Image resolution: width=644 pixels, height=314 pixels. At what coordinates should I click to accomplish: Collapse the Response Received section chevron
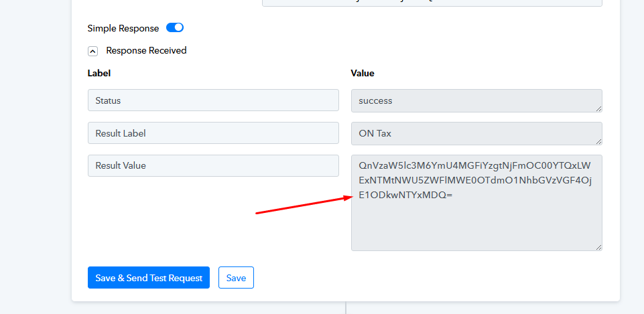(x=93, y=51)
